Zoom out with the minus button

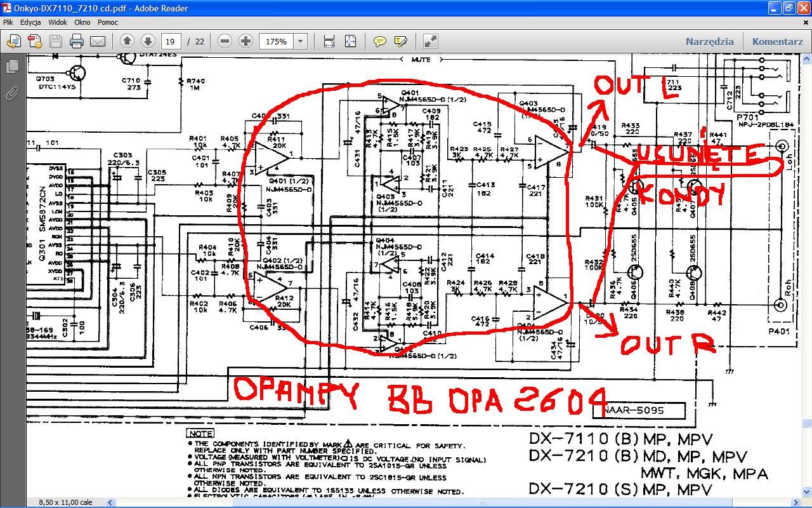click(x=225, y=41)
